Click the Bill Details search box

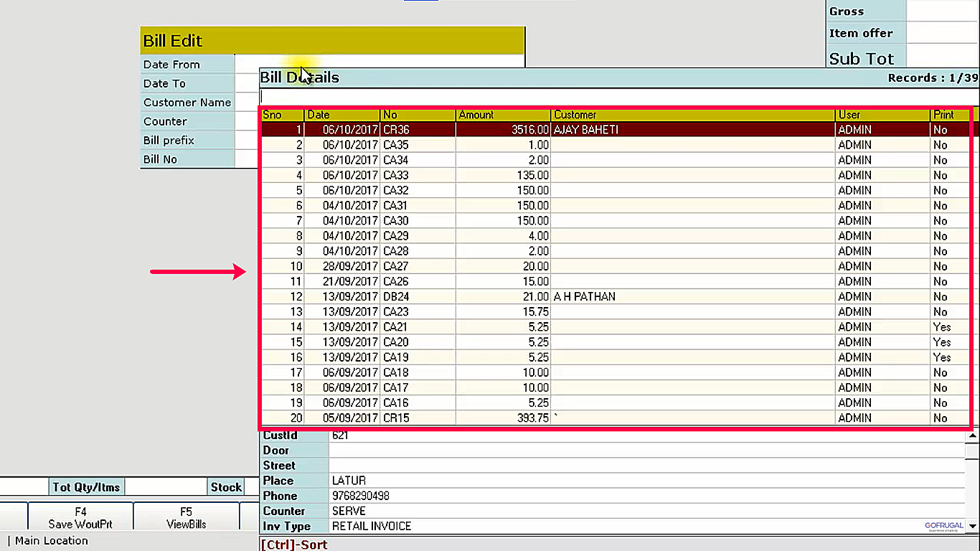point(617,96)
